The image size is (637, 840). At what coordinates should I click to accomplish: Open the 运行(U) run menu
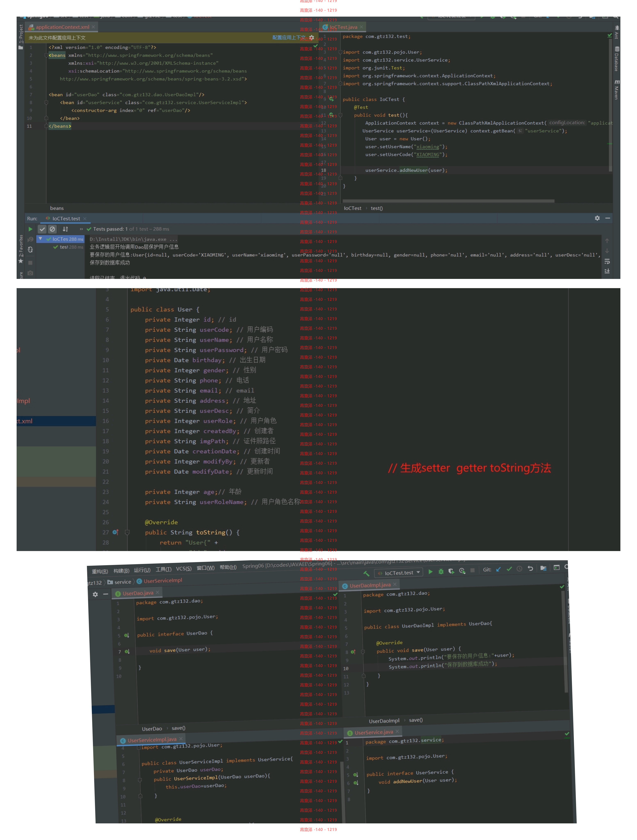point(142,570)
